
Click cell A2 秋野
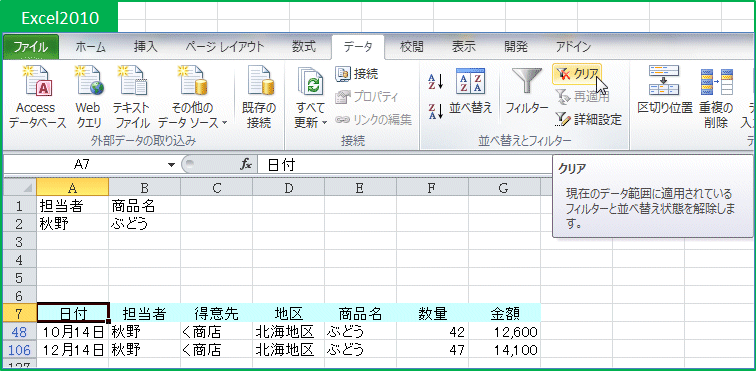coord(73,224)
